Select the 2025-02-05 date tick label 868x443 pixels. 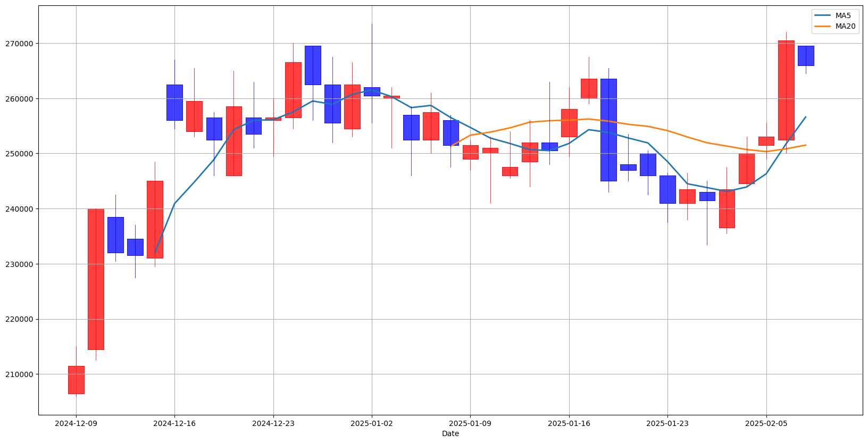coord(766,424)
